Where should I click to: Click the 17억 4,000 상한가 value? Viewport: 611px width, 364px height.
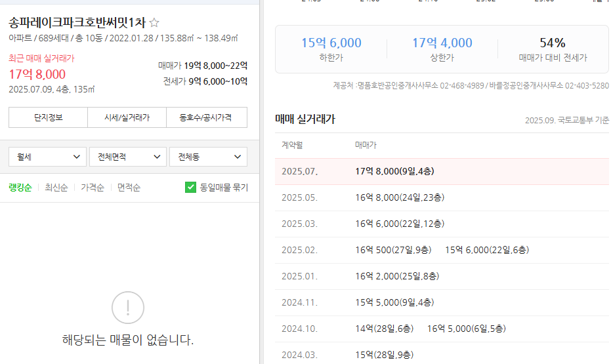[442, 43]
